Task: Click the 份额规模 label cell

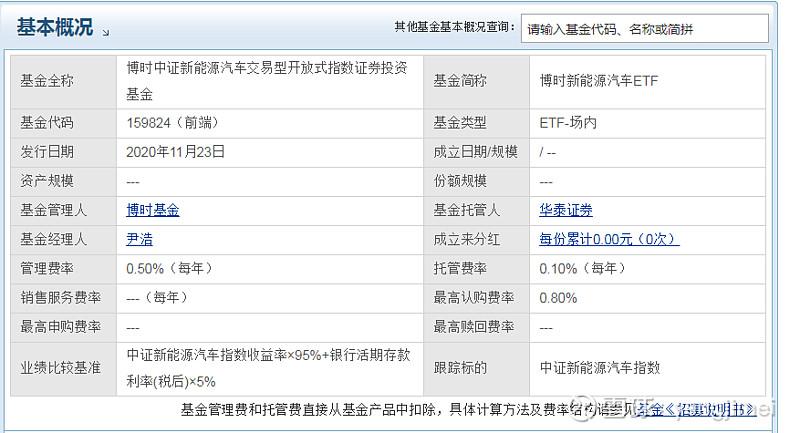Action: click(477, 181)
